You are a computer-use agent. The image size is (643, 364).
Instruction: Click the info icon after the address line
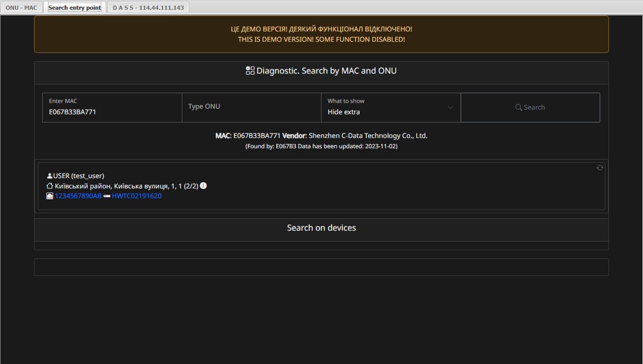[203, 185]
